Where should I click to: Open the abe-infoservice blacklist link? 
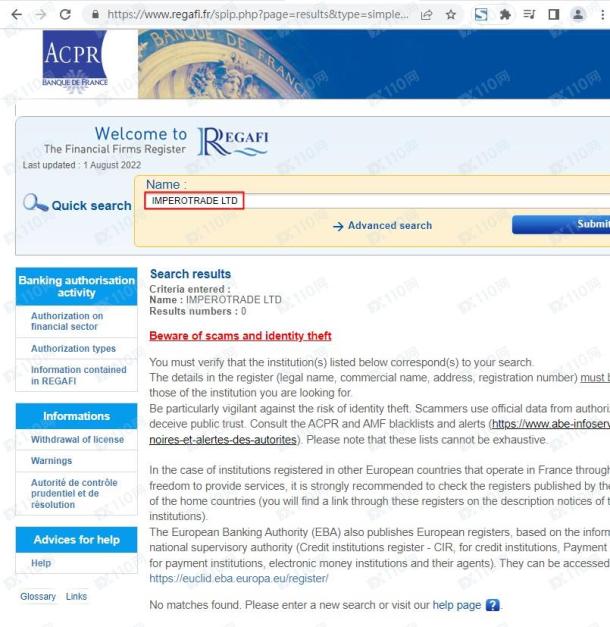coord(551,424)
